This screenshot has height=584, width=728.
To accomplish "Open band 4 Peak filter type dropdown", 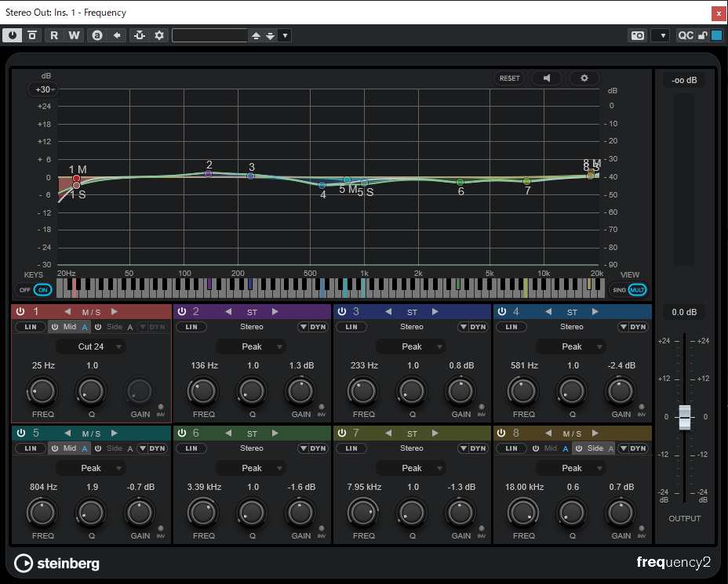I will 571,346.
